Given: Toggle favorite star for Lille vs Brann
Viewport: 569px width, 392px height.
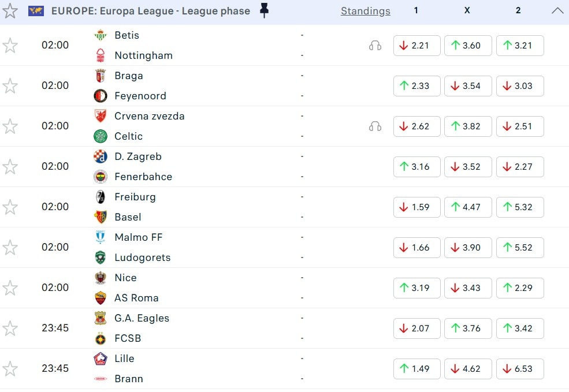Looking at the screenshot, I should tap(10, 369).
